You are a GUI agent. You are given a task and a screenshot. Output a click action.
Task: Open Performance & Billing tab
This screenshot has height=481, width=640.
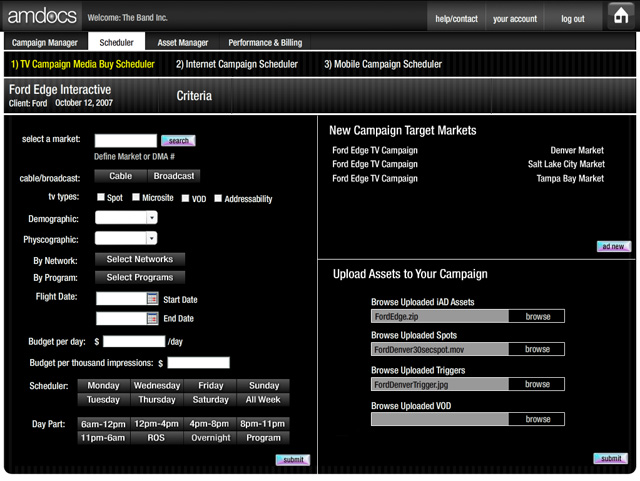coord(265,42)
